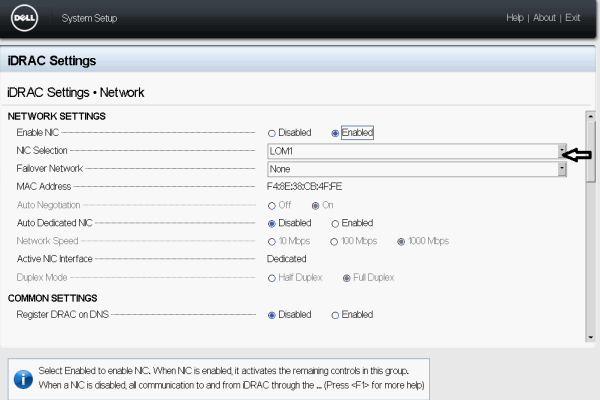Click the iDRAC Settings page title

point(52,60)
